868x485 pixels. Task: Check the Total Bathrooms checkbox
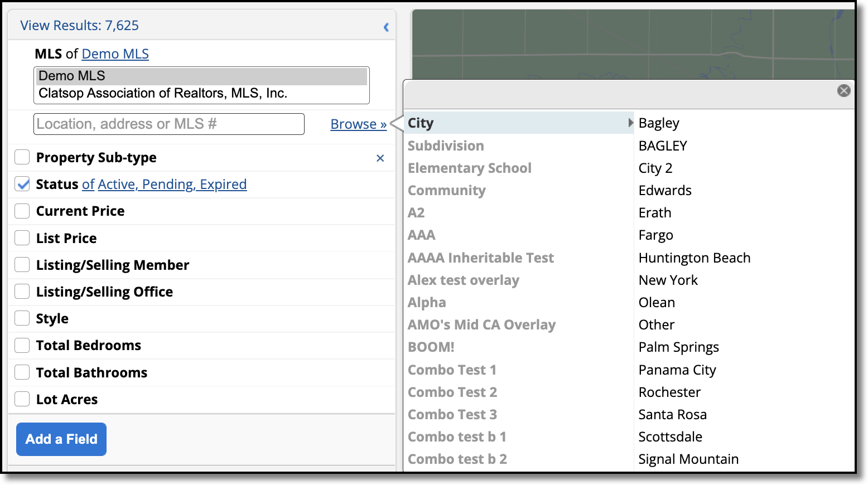point(22,372)
